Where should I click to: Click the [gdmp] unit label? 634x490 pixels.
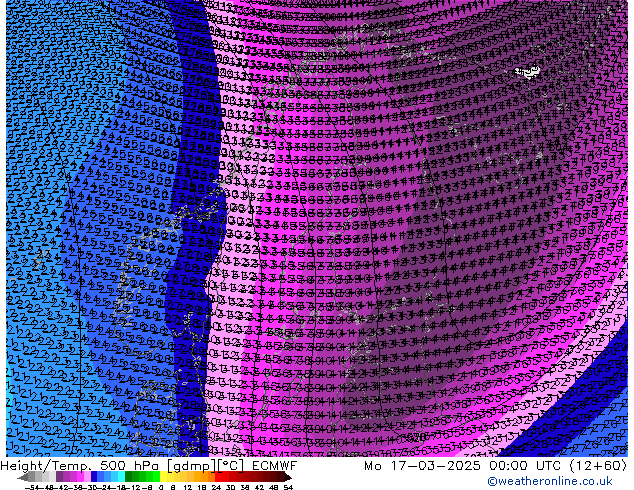click(191, 466)
